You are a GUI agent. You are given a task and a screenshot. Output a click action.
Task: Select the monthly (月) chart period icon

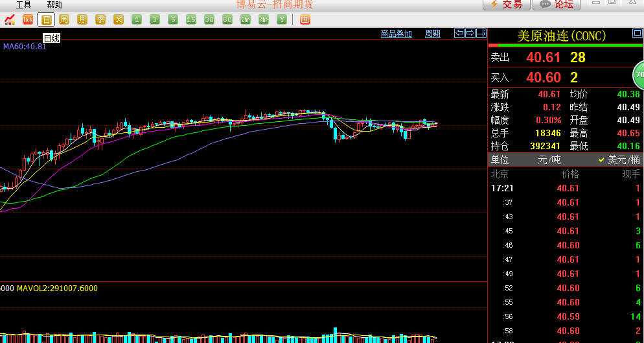tap(82, 19)
